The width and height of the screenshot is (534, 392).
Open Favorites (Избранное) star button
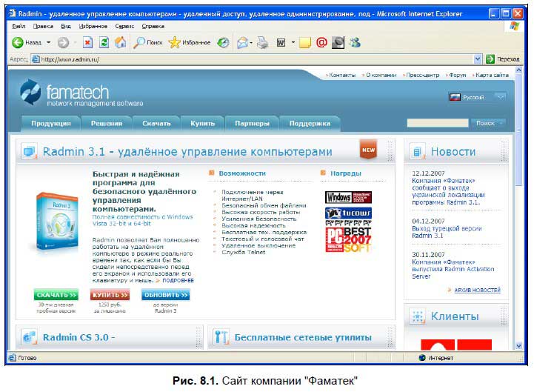(x=190, y=43)
